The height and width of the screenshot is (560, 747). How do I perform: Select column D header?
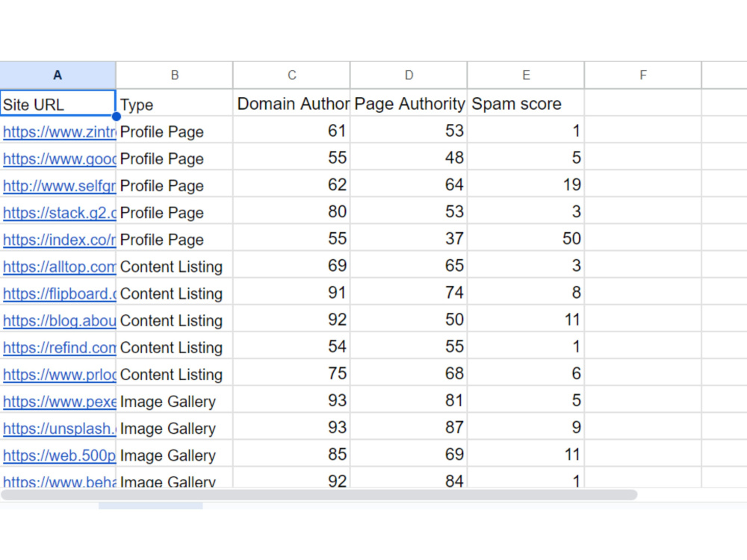tap(409, 75)
